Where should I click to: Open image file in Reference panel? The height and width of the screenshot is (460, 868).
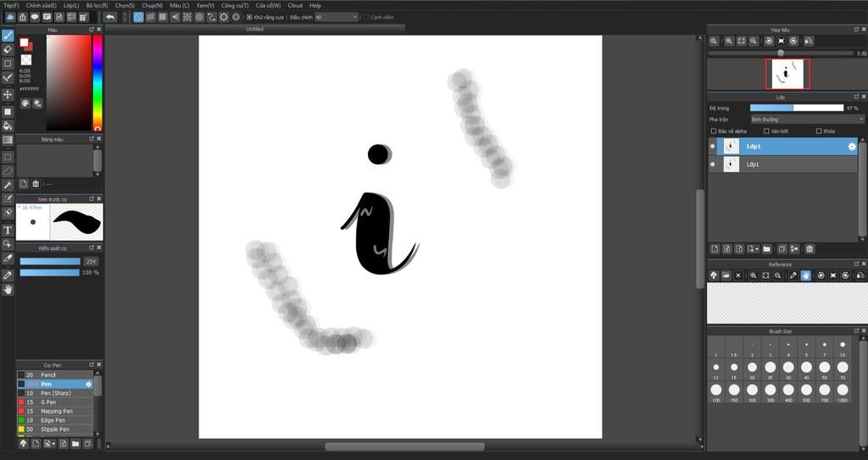726,275
